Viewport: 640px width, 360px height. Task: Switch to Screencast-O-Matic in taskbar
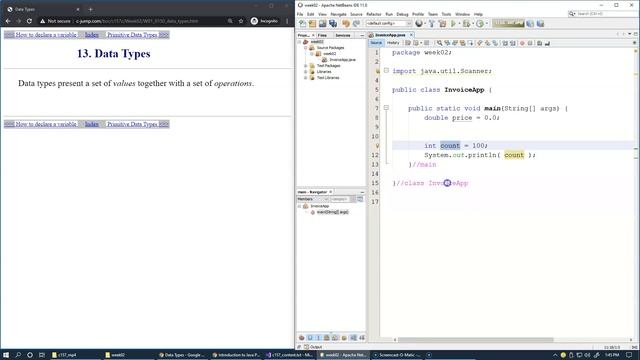pos(397,355)
